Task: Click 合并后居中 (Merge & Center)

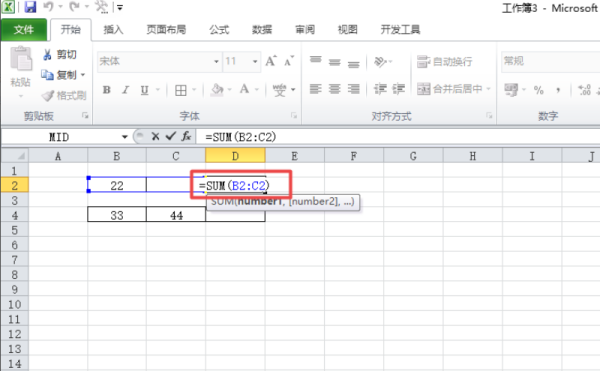Action: click(x=450, y=89)
